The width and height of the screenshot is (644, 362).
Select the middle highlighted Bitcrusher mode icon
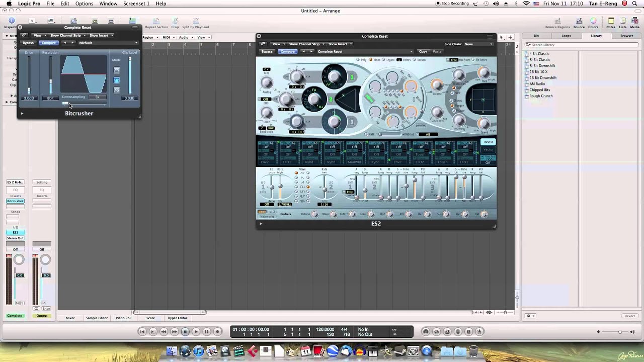(x=117, y=80)
